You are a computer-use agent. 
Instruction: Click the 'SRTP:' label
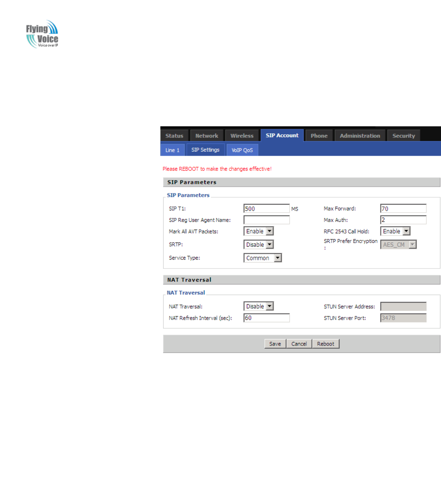(176, 244)
